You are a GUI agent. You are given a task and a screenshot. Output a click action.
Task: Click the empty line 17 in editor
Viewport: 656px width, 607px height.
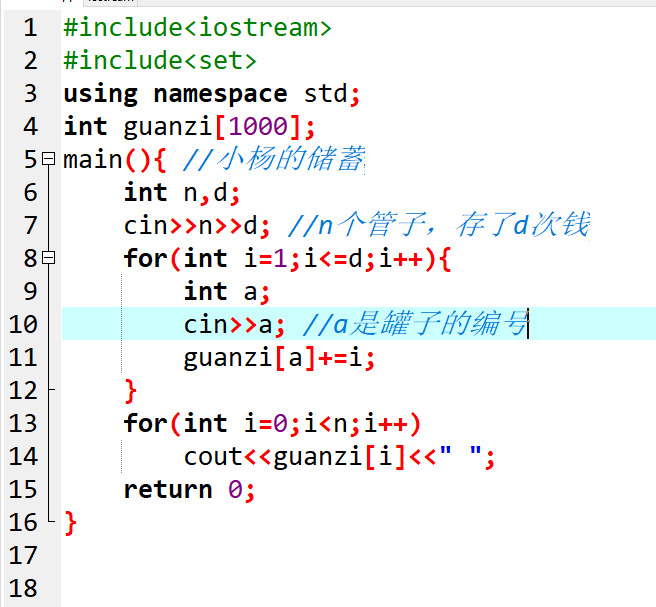[x=300, y=555]
